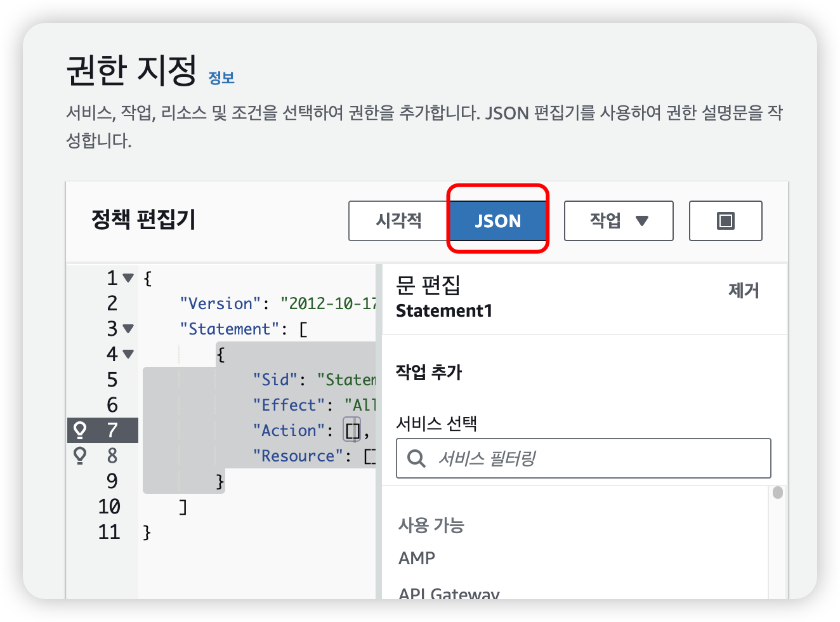Collapse the fold arrow on line 4
Screen dimensions: 840x622
point(128,354)
